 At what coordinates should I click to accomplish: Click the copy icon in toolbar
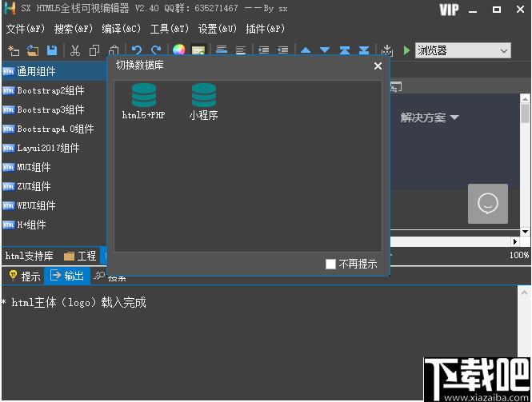[94, 50]
